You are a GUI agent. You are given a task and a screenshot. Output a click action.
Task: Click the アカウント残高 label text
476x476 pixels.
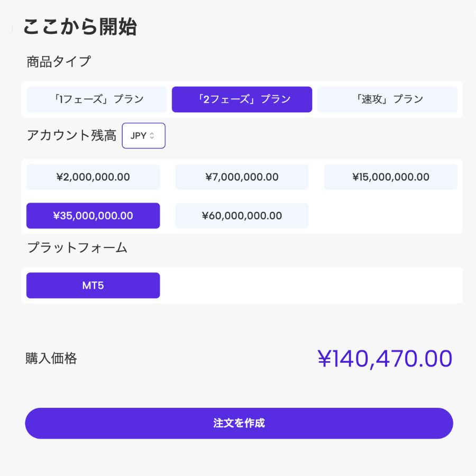[x=71, y=136]
